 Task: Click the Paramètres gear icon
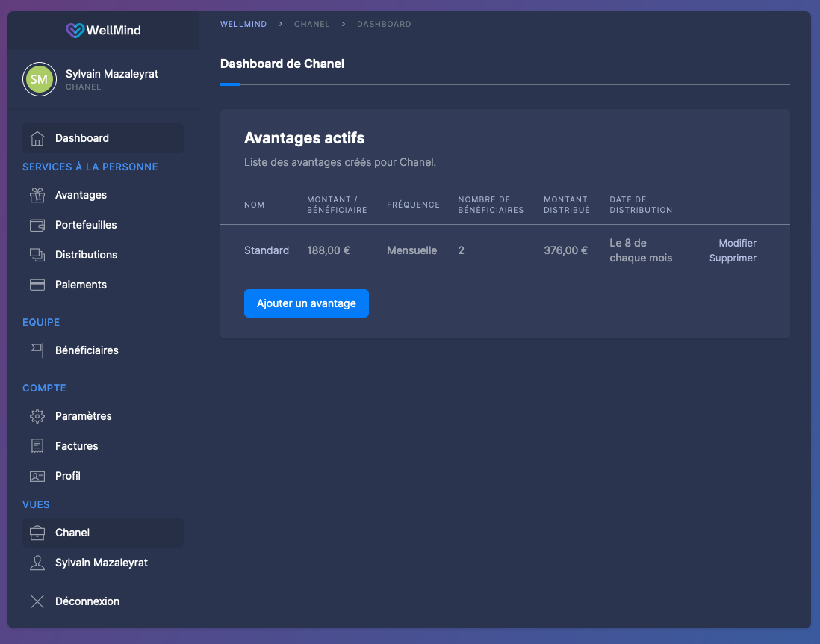(37, 416)
